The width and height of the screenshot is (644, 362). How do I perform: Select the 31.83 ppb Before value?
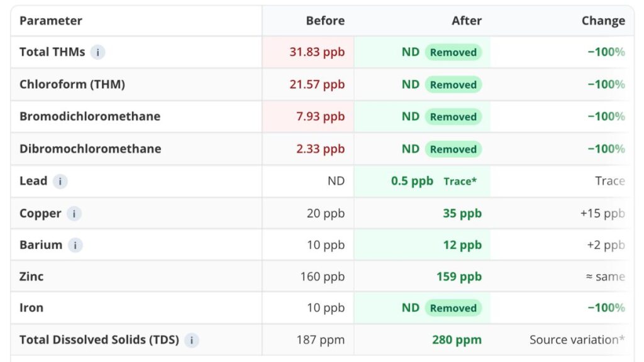317,52
